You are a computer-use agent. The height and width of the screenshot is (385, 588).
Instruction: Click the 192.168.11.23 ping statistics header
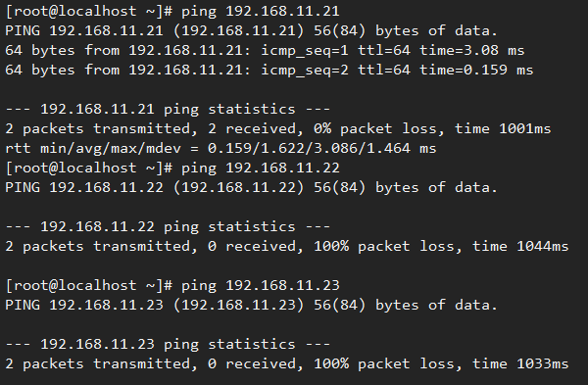pos(168,344)
